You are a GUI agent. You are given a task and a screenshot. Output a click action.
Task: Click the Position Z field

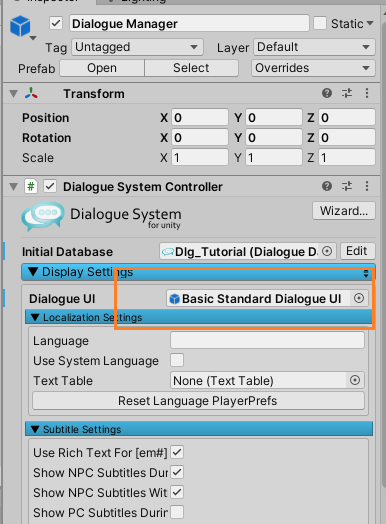pos(347,118)
